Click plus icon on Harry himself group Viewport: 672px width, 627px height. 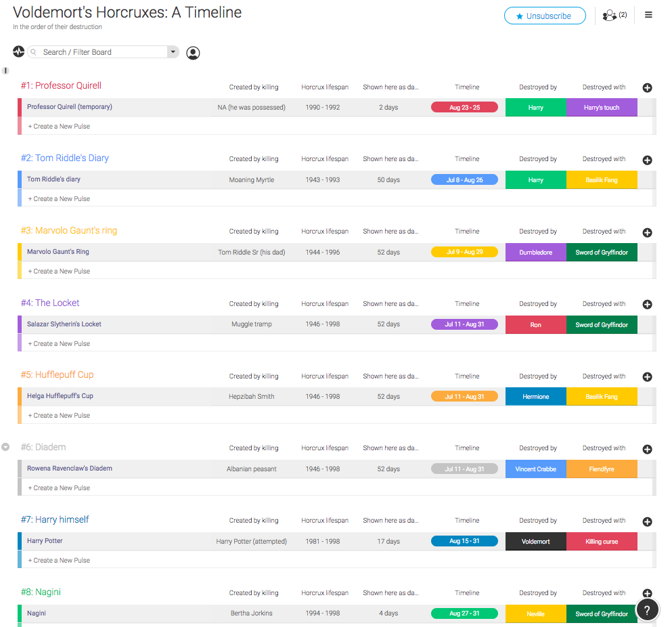647,521
